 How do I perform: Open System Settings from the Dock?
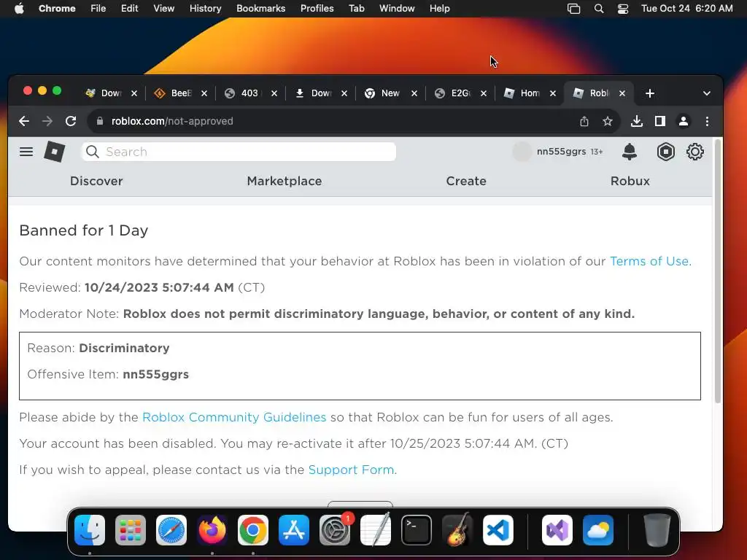click(334, 530)
